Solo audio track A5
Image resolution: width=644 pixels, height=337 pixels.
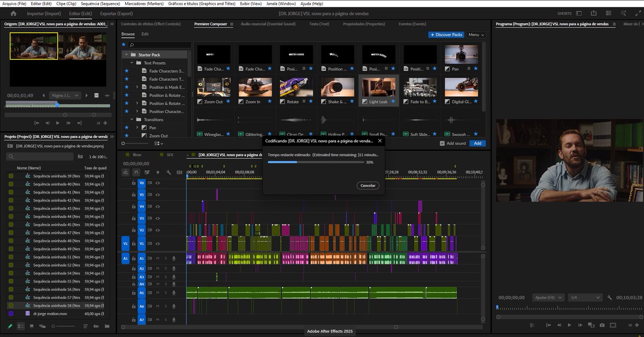coord(165,293)
